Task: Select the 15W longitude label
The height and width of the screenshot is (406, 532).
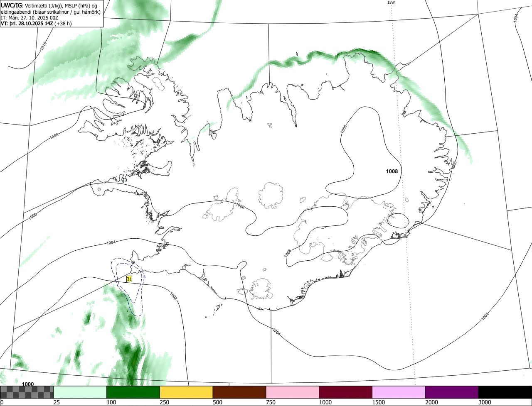Action: pyautogui.click(x=391, y=2)
